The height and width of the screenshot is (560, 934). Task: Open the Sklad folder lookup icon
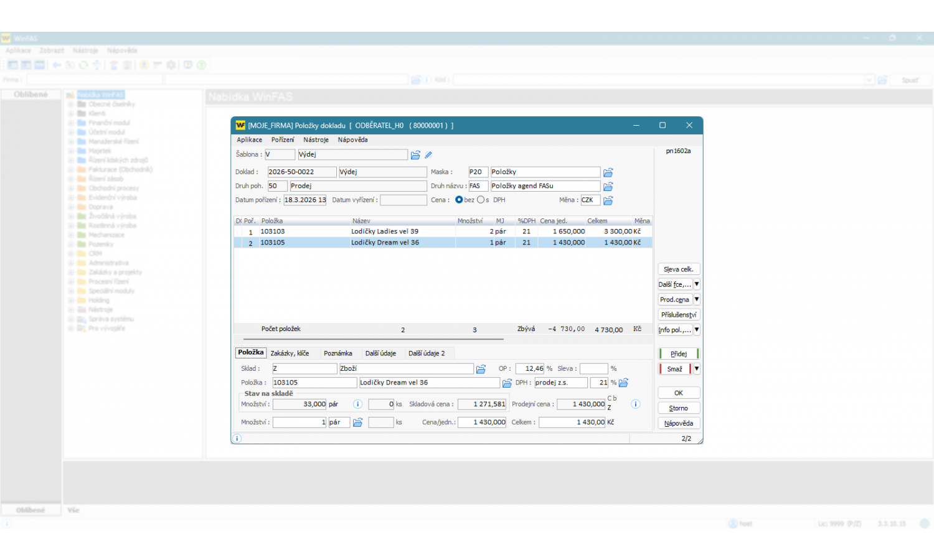(x=481, y=369)
